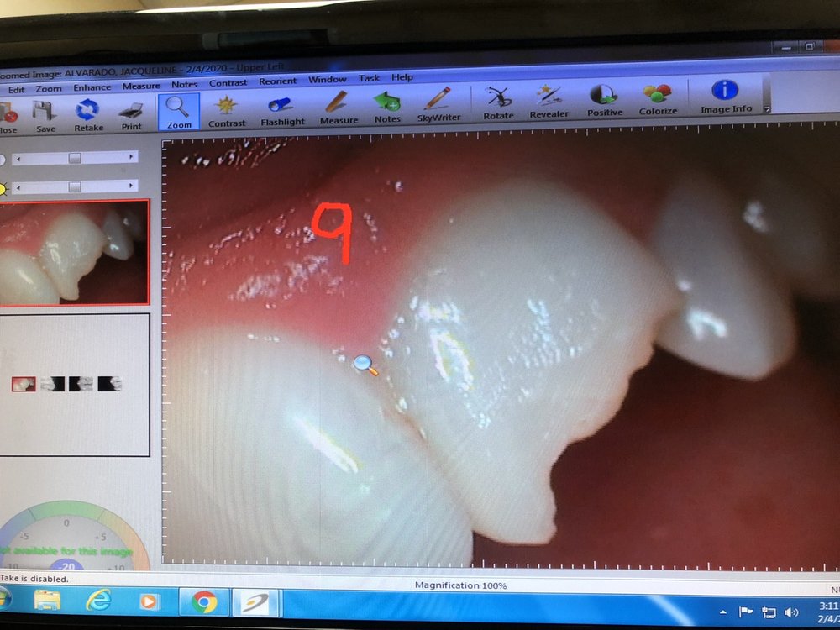Show hidden system tray icons arrow

tap(722, 612)
